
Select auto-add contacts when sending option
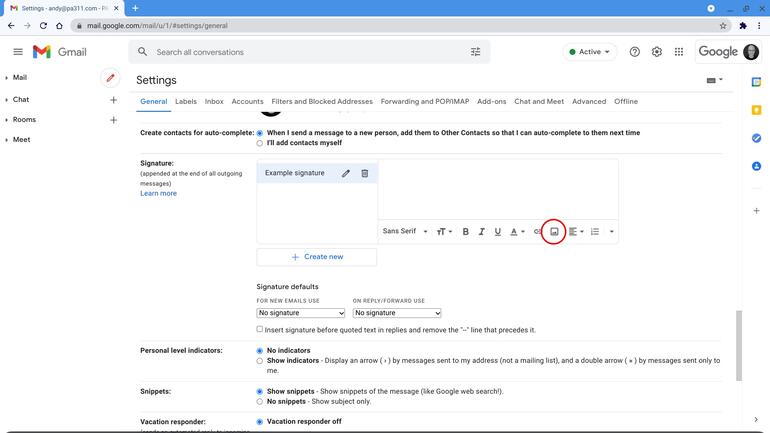[x=260, y=133]
